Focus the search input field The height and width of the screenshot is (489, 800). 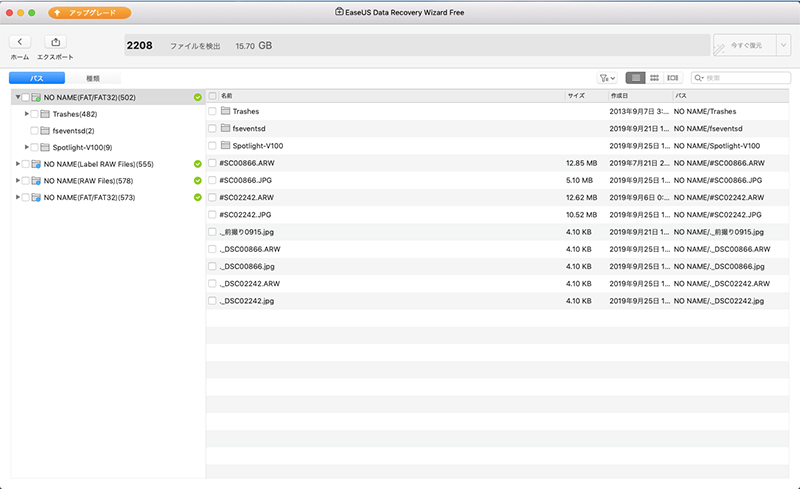[x=741, y=78]
